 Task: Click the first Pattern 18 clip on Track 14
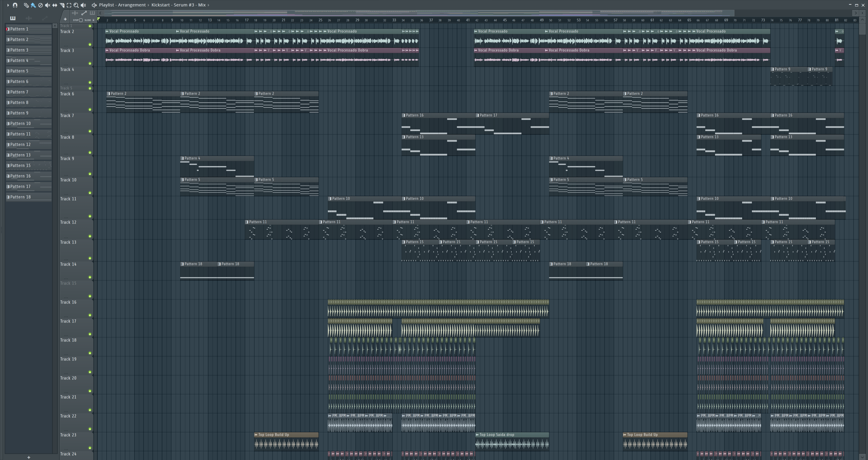coord(199,270)
